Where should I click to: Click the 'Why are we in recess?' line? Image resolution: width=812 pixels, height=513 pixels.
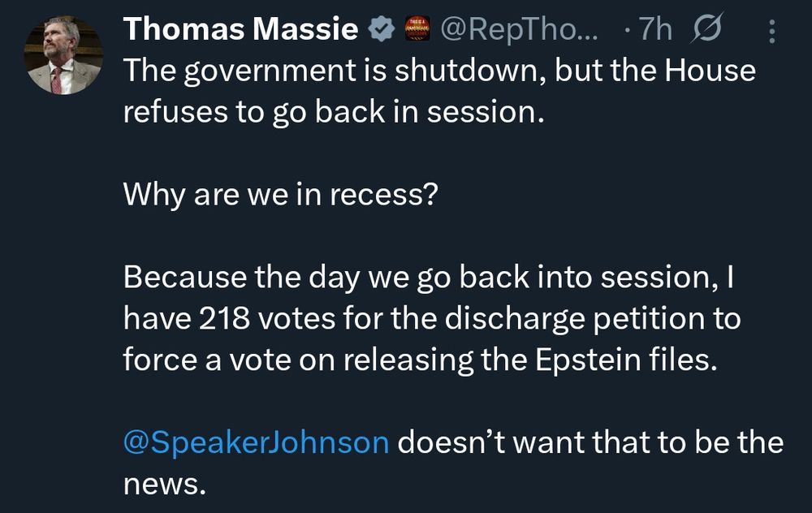click(x=281, y=195)
